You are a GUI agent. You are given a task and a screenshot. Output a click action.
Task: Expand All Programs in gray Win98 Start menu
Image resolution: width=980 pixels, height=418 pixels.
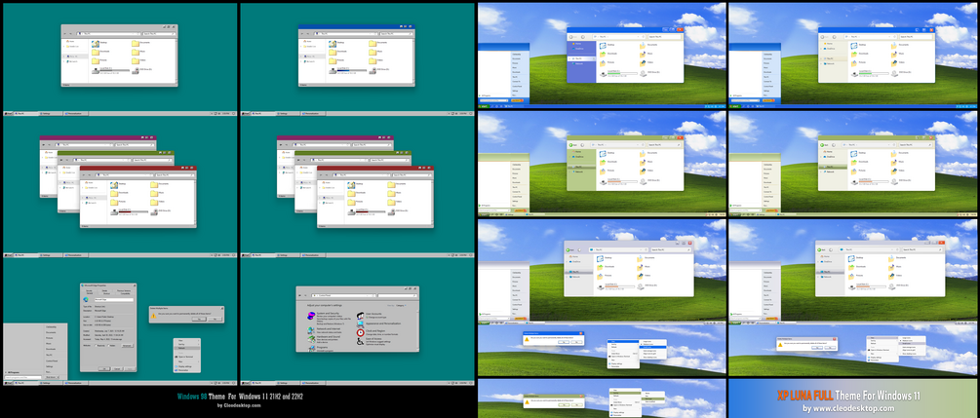pyautogui.click(x=13, y=372)
